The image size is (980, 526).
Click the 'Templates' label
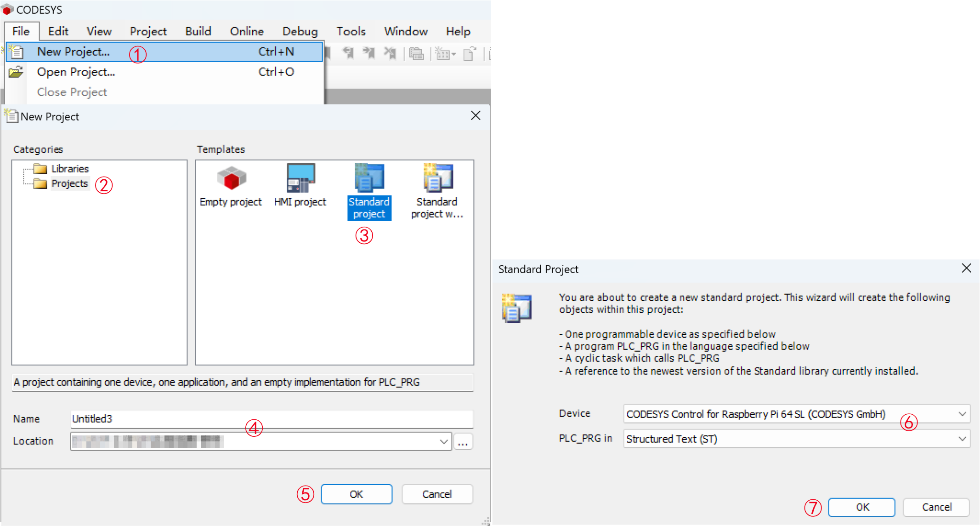click(221, 149)
